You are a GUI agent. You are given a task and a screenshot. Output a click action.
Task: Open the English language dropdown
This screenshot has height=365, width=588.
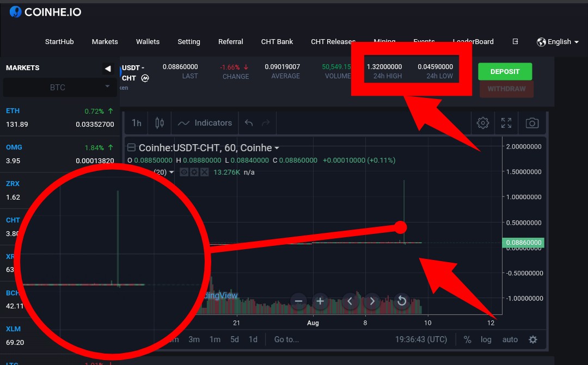pos(557,41)
